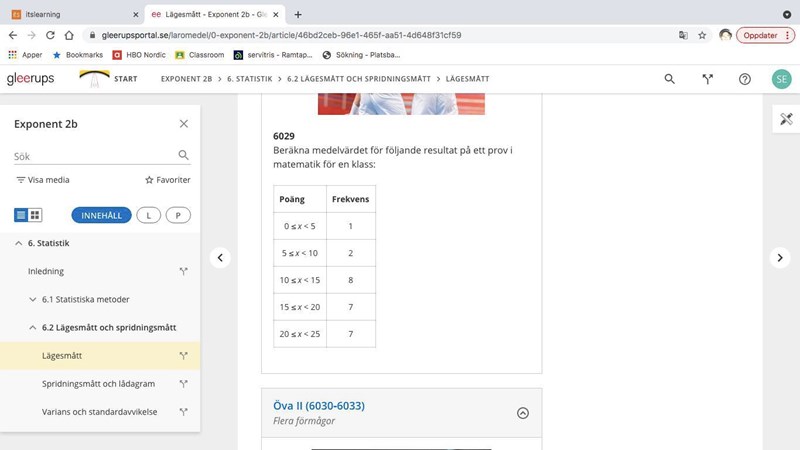800x450 pixels.
Task: Collapse the Öva II (6030-6033) section
Action: 522,413
